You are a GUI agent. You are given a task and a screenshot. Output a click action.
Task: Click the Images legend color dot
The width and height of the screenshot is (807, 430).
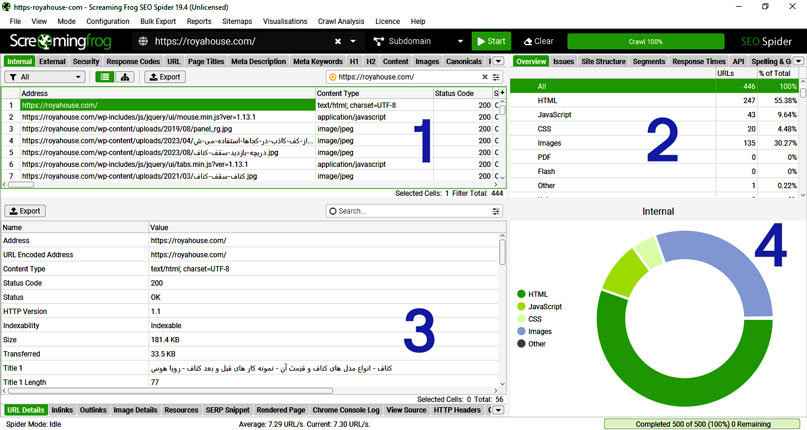coord(521,331)
